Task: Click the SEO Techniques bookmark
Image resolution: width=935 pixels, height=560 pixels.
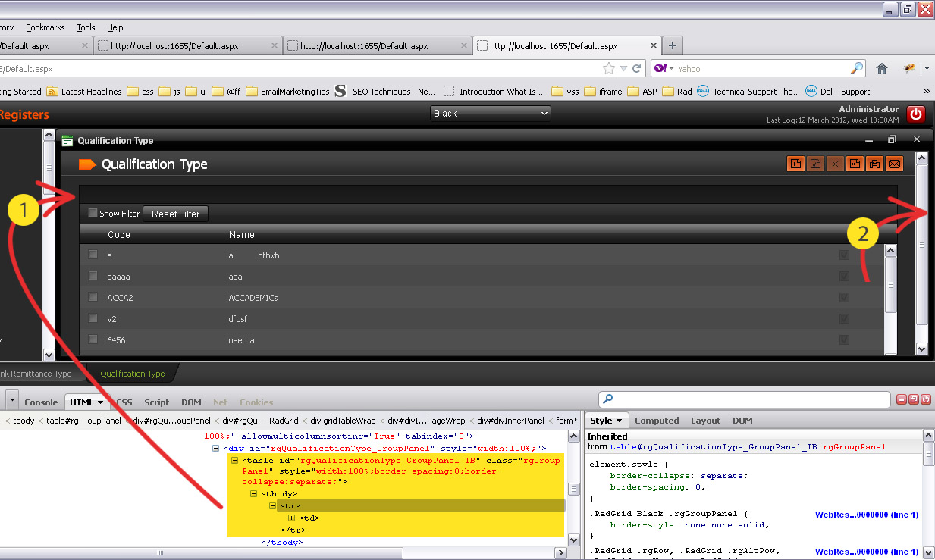Action: [384, 92]
